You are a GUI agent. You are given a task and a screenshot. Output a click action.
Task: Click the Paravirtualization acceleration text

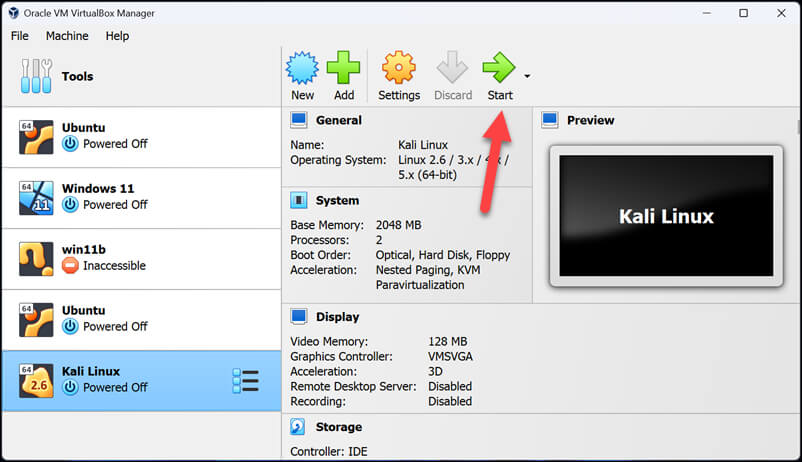click(420, 284)
